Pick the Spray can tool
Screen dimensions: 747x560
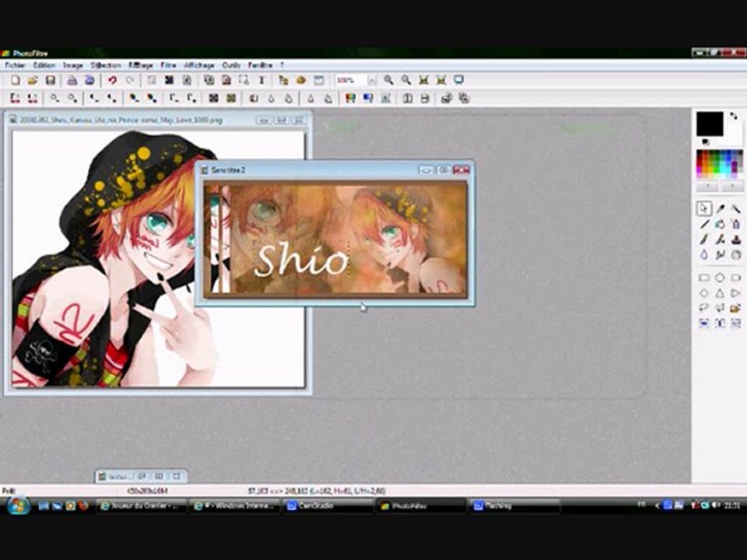(x=736, y=224)
